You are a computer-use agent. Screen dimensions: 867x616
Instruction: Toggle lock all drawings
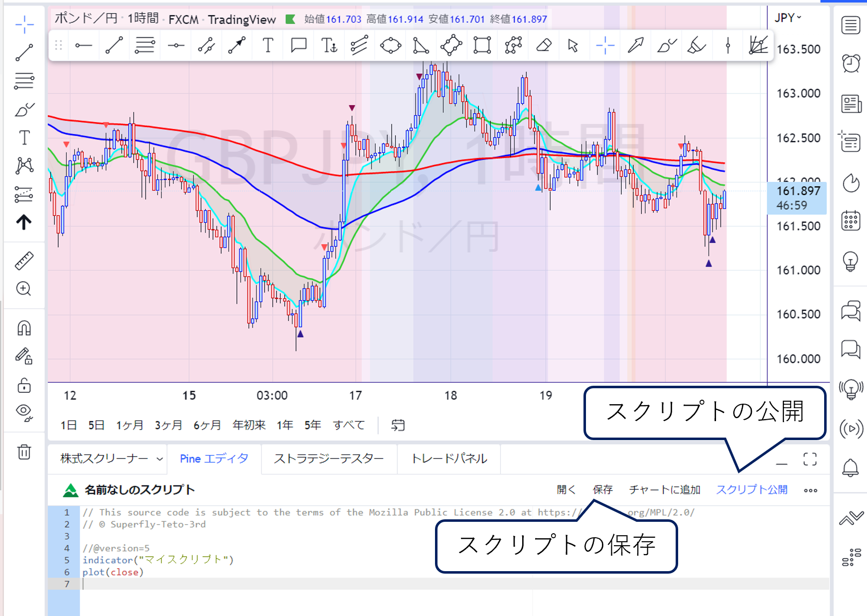point(24,385)
